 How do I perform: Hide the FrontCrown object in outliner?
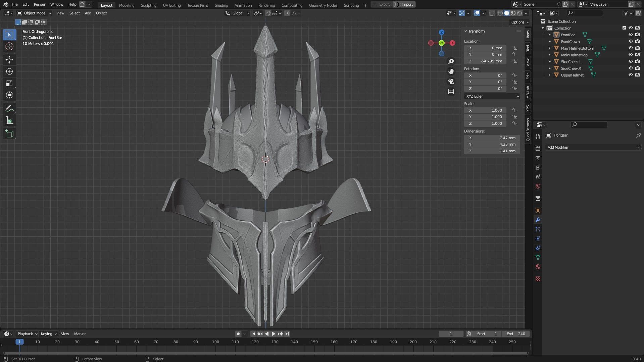[x=631, y=42]
